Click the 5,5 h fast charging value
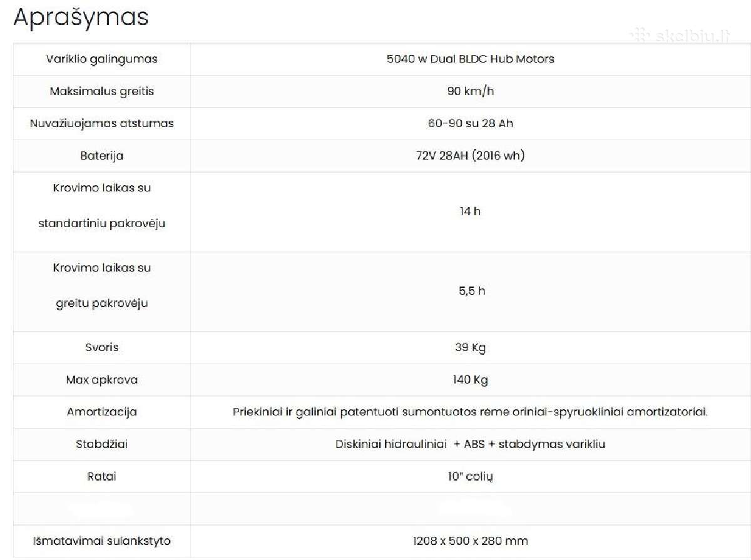 point(472,291)
